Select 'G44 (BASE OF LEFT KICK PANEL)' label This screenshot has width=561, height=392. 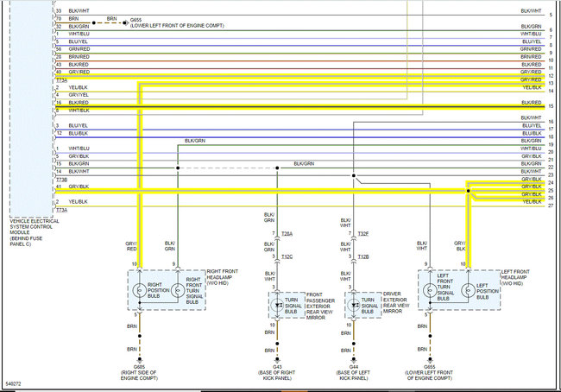(x=354, y=372)
